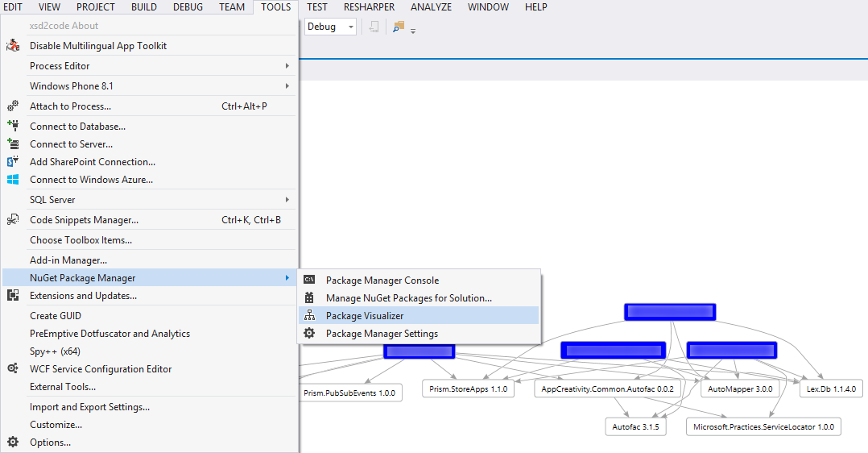Select the Lex.Db 1.1.4.0 node
Image resolution: width=868 pixels, height=453 pixels.
[x=831, y=389]
